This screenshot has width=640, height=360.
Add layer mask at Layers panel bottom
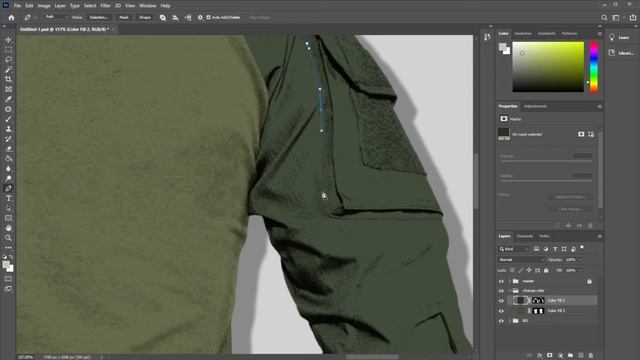[550, 356]
